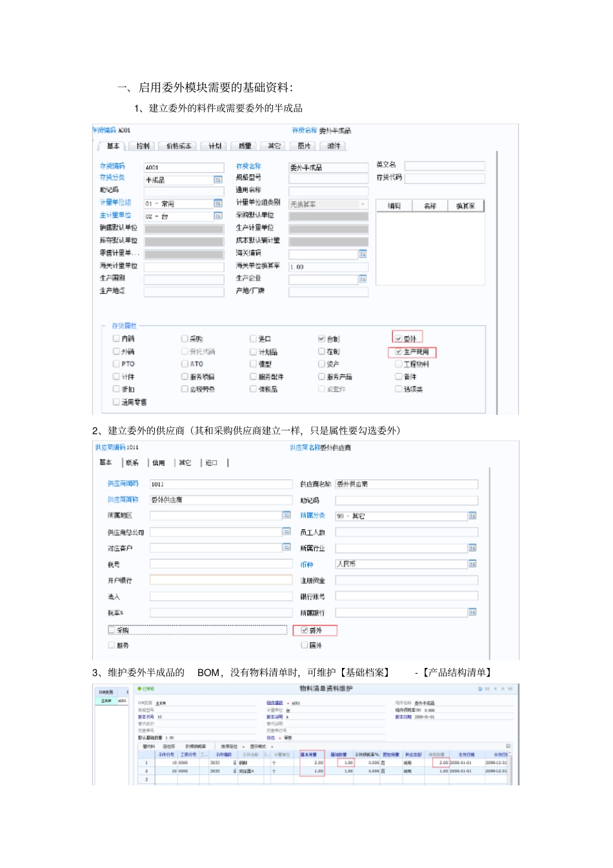613x868 pixels.
Task: Click the 供应商编码 field containing 1011
Action: pyautogui.click(x=221, y=484)
